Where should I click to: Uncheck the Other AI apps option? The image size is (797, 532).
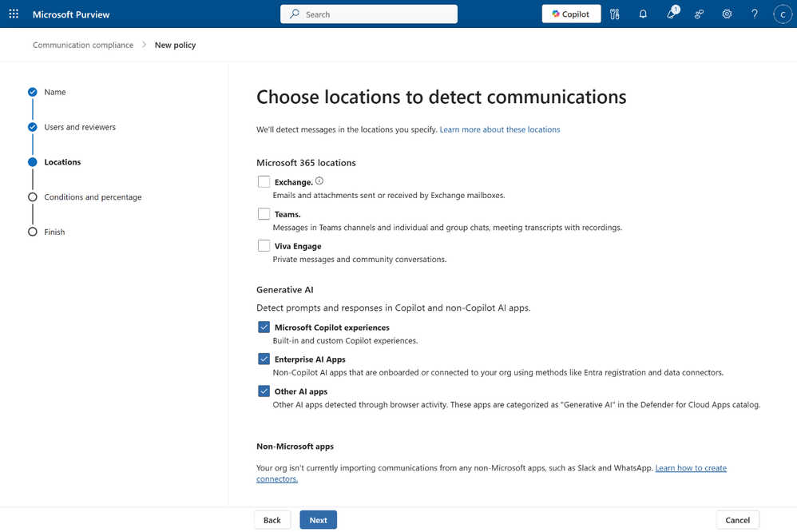coord(264,391)
